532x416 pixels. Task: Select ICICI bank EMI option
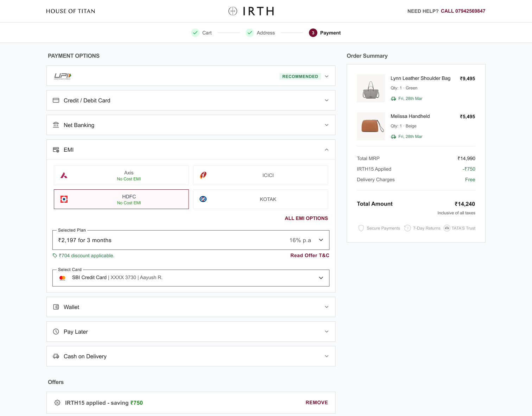[261, 175]
